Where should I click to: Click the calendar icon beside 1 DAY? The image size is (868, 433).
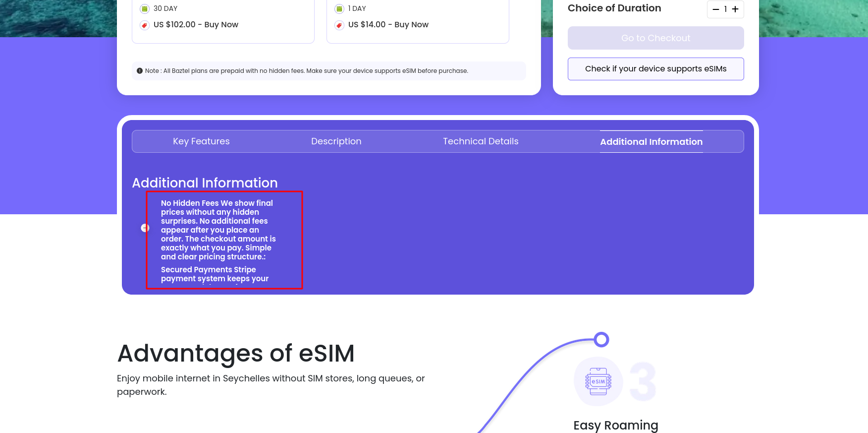(339, 9)
